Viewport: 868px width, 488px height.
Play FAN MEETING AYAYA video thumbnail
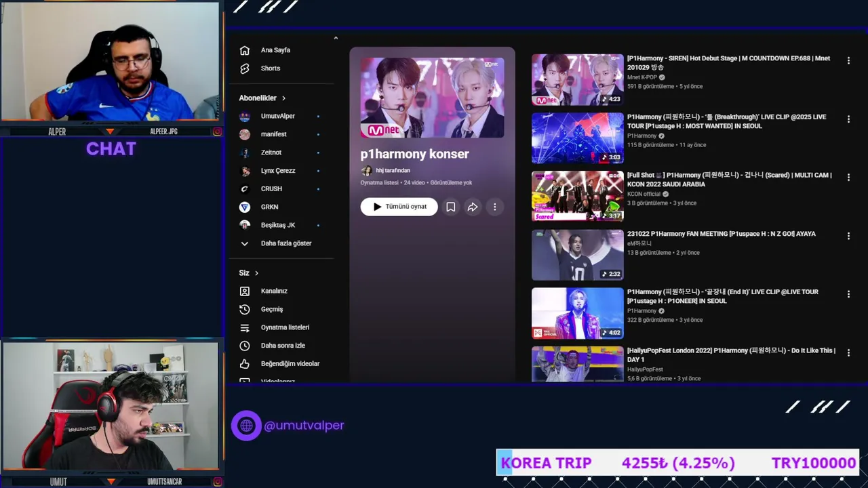coord(578,255)
